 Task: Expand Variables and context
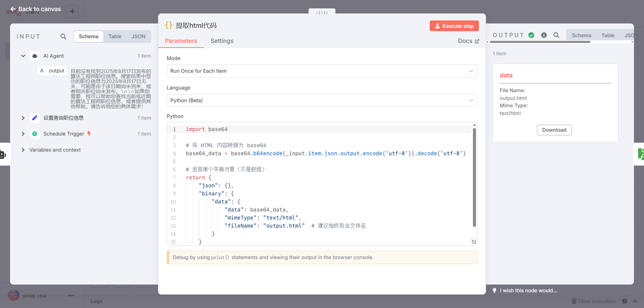click(x=23, y=150)
